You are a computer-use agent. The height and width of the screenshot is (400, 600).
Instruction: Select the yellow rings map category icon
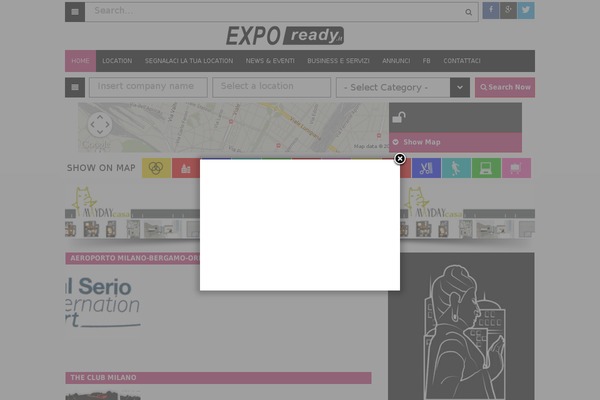coord(157,168)
